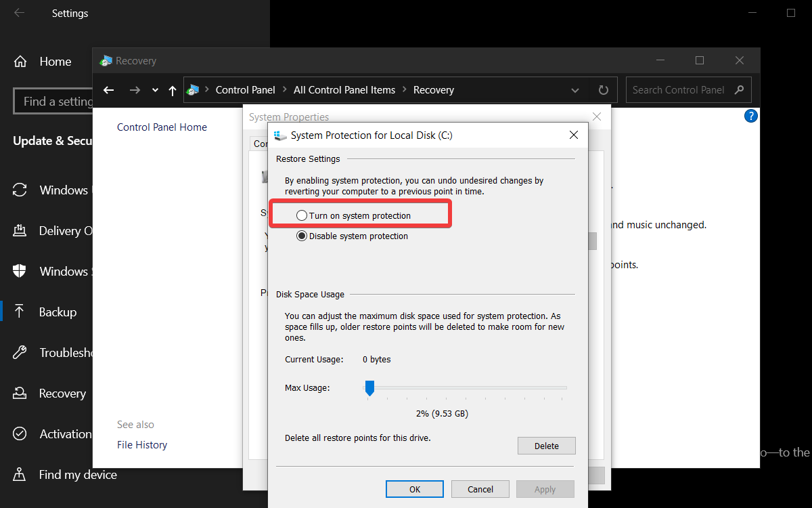This screenshot has width=812, height=508.
Task: Go forward in Recovery window
Action: point(135,90)
